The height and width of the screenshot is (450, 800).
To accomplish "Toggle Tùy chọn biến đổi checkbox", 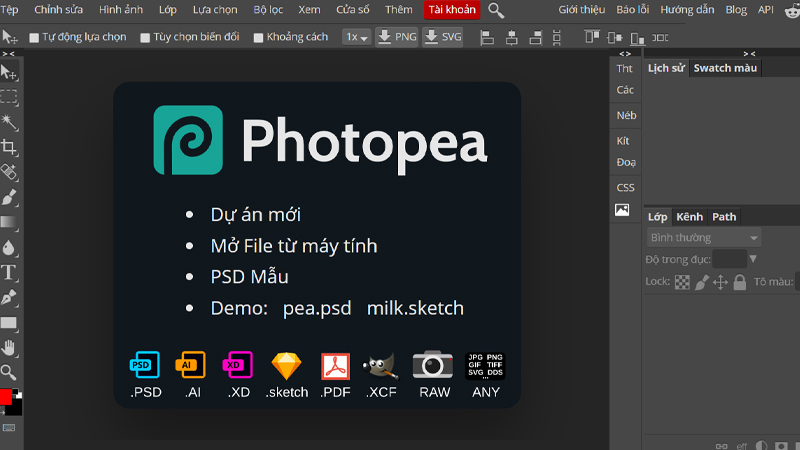I will coord(145,38).
